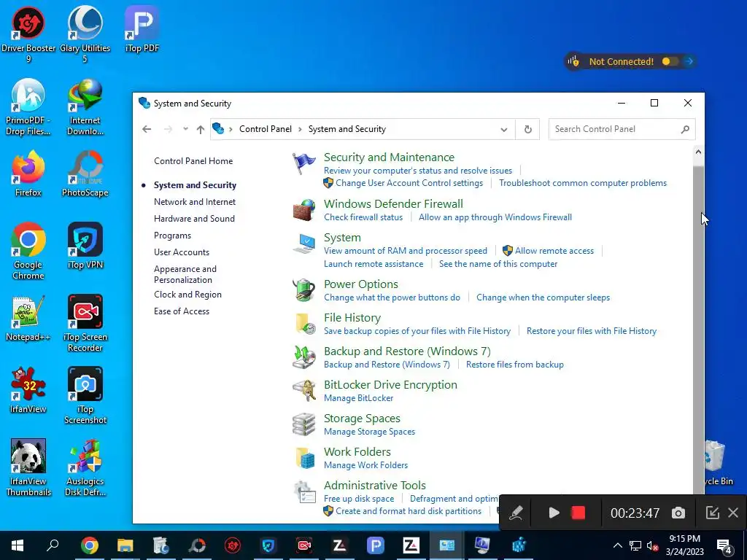Screen dimensions: 747x560
Task: Open User Accounts category
Action: click(182, 252)
